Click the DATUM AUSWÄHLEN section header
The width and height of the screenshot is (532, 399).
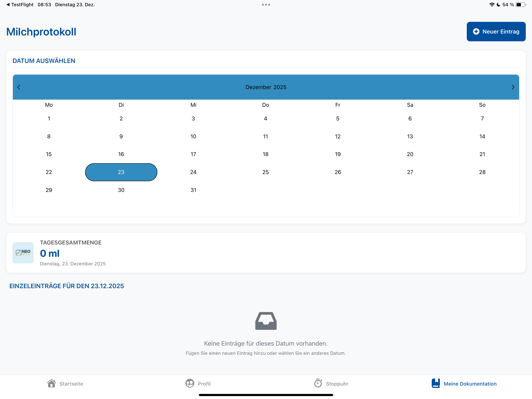[44, 61]
